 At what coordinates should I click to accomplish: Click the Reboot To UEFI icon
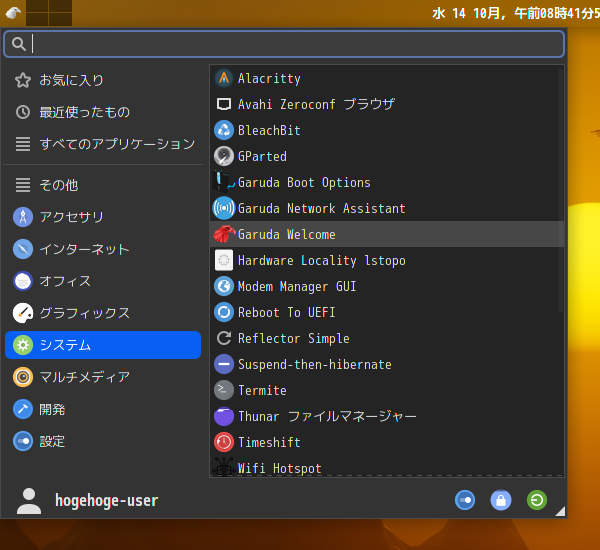[x=224, y=312]
